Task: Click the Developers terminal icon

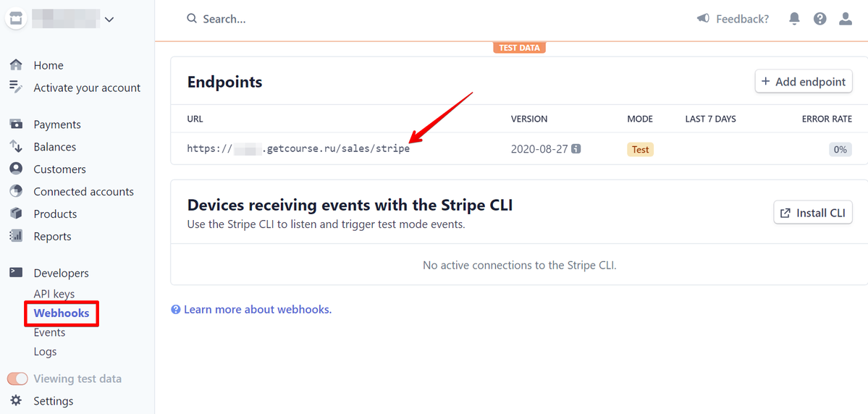Action: coord(16,272)
